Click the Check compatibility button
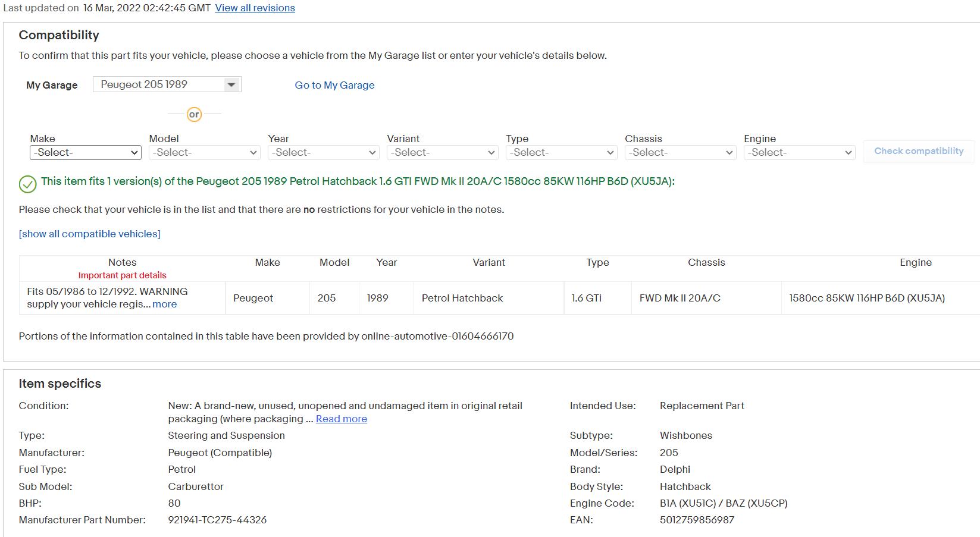The width and height of the screenshot is (980, 537). pos(919,151)
